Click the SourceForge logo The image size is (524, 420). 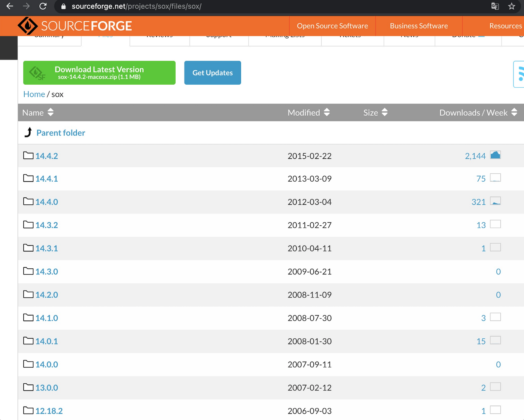(75, 26)
